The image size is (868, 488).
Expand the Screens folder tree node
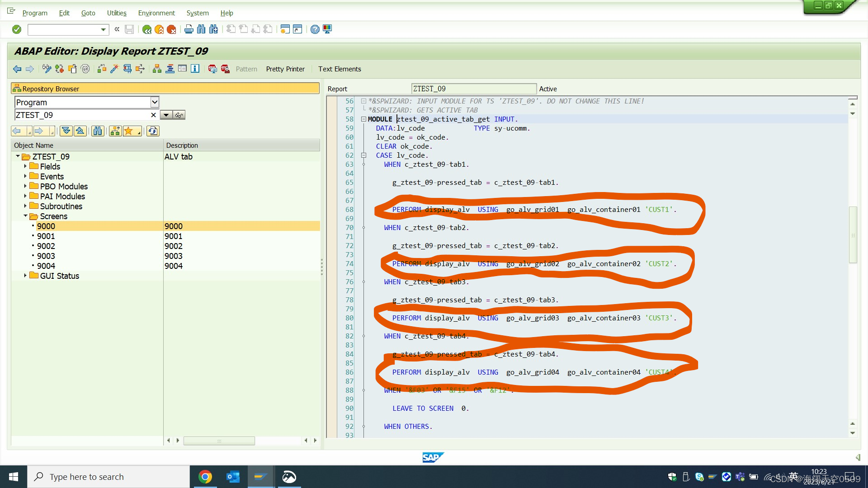click(x=26, y=216)
